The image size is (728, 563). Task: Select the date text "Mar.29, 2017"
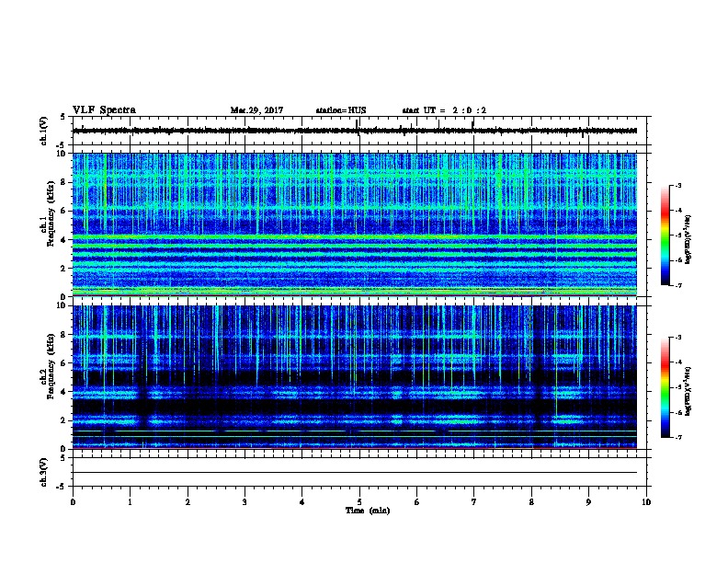[256, 110]
